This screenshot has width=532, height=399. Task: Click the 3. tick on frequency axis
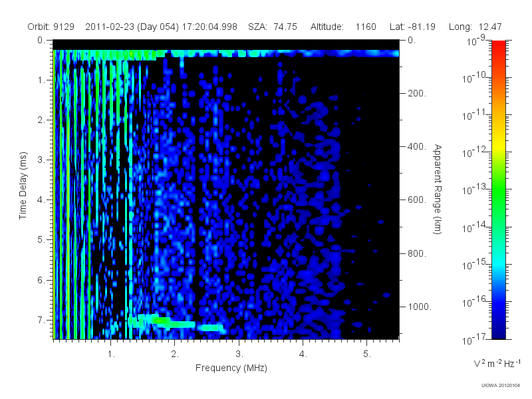coord(239,354)
